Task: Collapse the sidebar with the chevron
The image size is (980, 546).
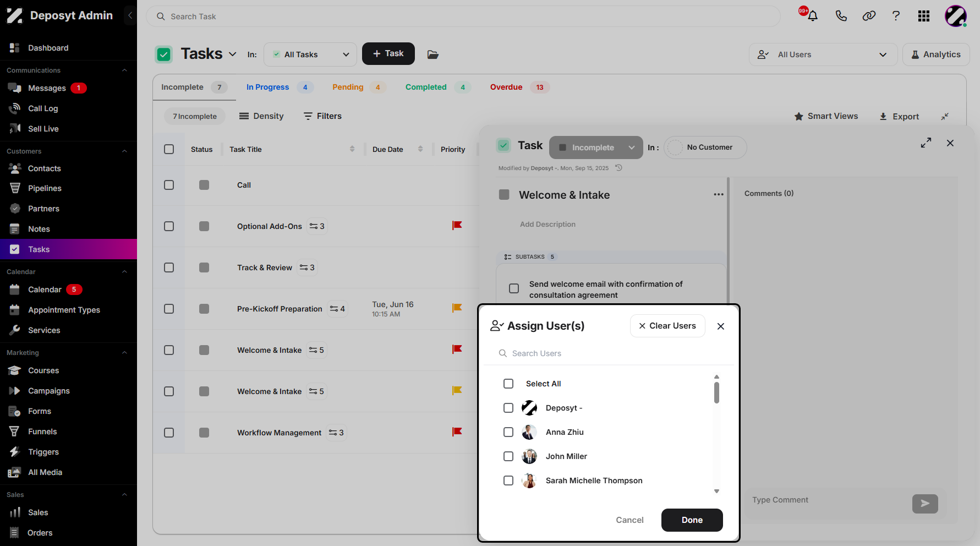Action: 130,15
